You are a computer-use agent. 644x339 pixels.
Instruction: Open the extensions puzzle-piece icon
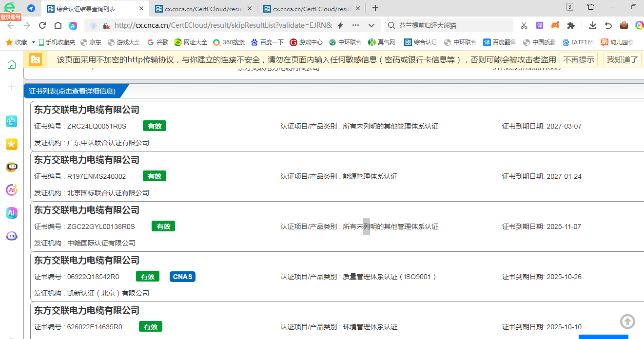click(x=571, y=25)
